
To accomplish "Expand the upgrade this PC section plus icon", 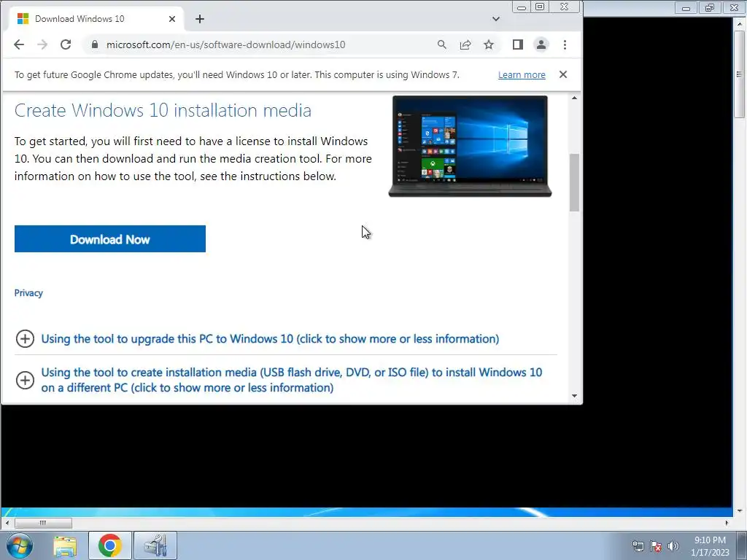I will pyautogui.click(x=25, y=339).
